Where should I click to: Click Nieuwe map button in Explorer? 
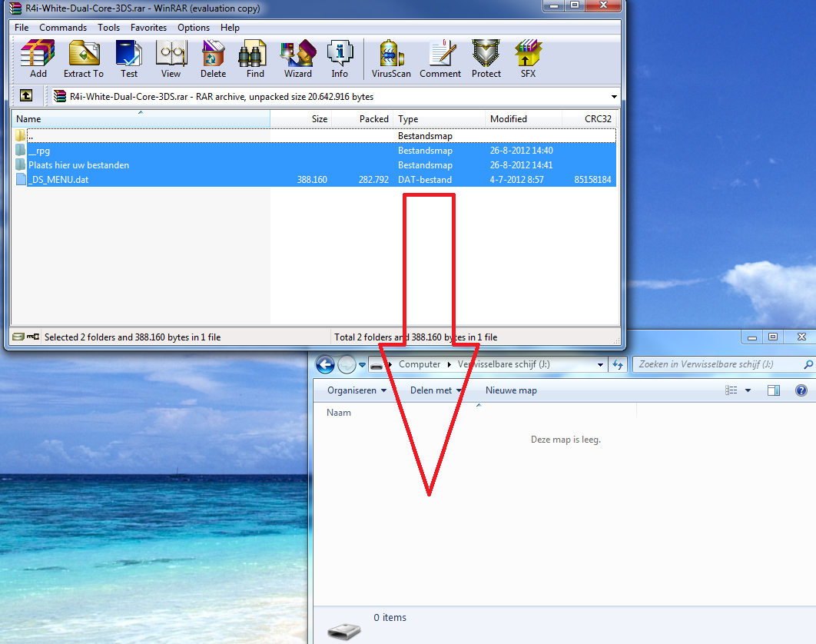click(511, 390)
